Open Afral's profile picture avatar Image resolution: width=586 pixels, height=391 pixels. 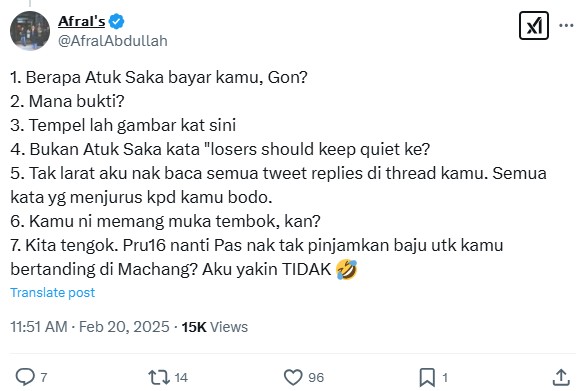coord(30,31)
